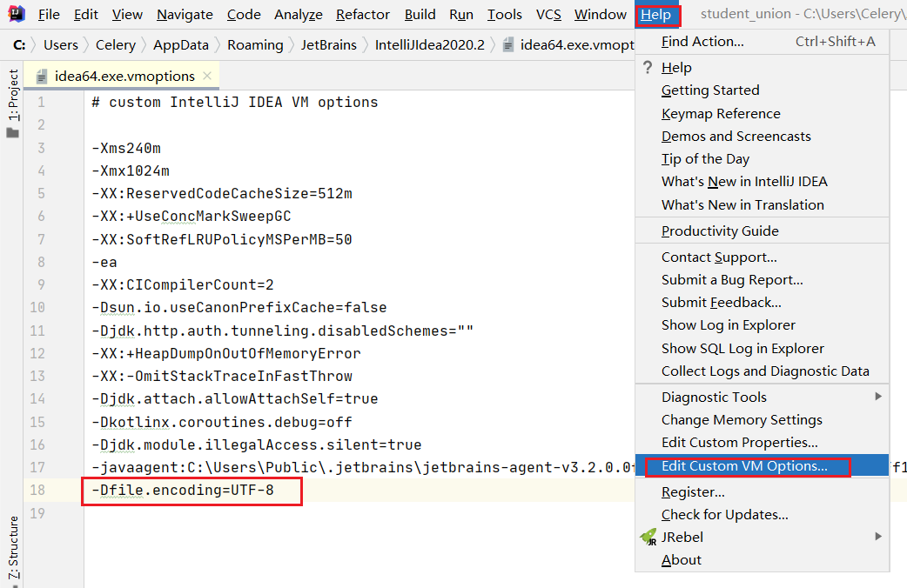Viewport: 907px width, 588px height.
Task: Select Collect Logs and Diagnostic Data
Action: click(762, 371)
